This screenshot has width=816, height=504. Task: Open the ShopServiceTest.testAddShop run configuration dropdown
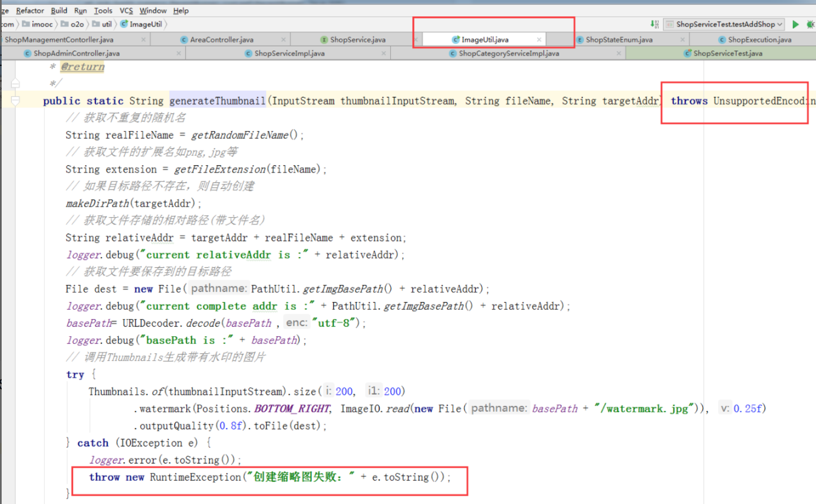click(724, 24)
